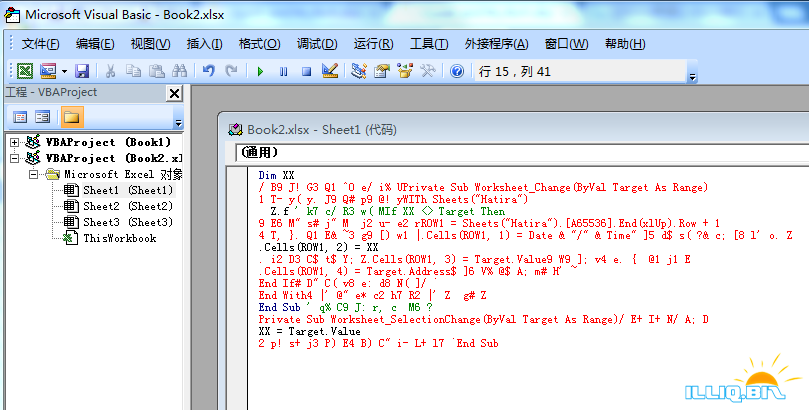
Task: Open the 插入(I) menu
Action: 204,44
